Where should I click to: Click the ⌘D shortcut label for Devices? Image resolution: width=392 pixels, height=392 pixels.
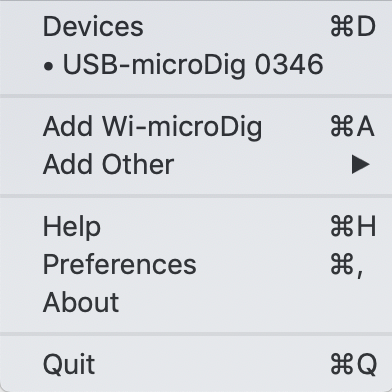353,27
